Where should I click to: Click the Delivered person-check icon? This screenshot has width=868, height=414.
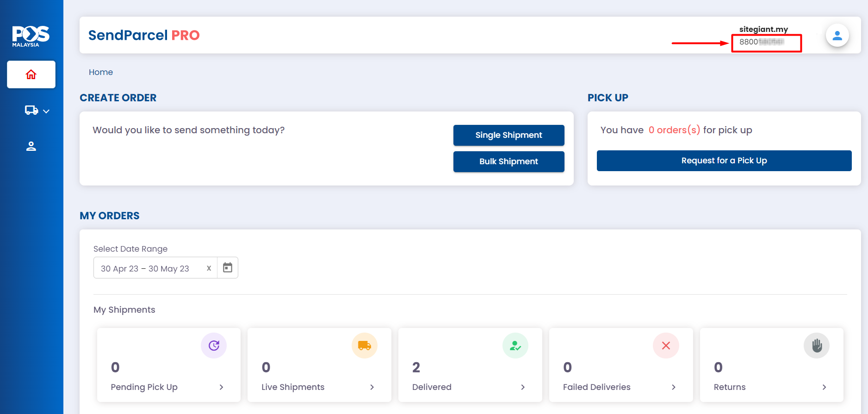pyautogui.click(x=515, y=346)
